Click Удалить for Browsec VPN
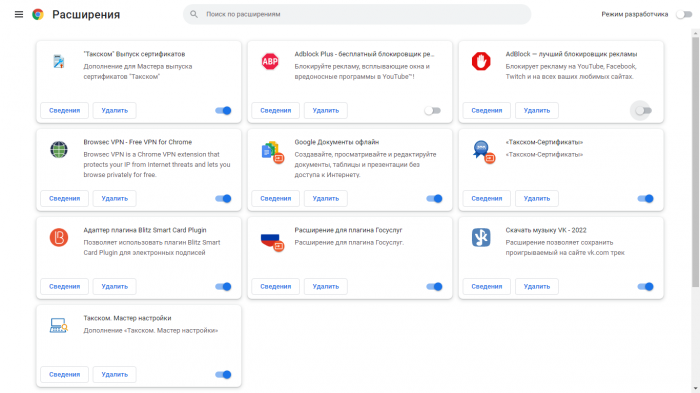700x393 pixels. click(114, 198)
